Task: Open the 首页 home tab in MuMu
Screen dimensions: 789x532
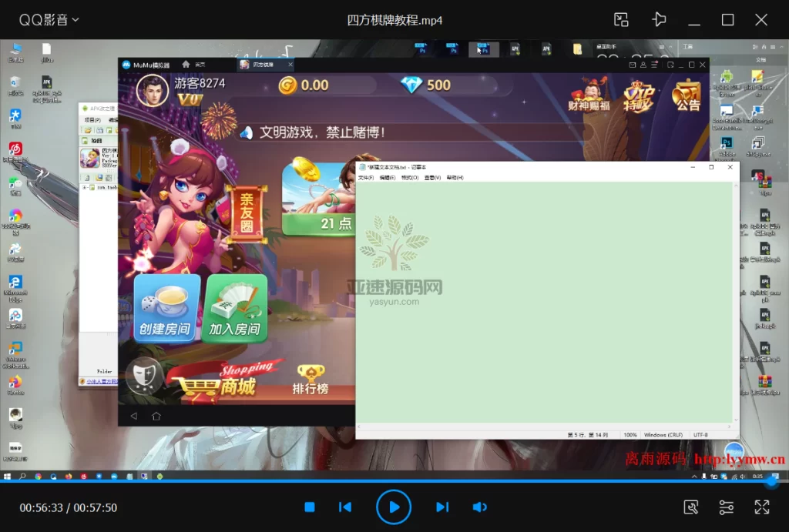Action: 193,65
